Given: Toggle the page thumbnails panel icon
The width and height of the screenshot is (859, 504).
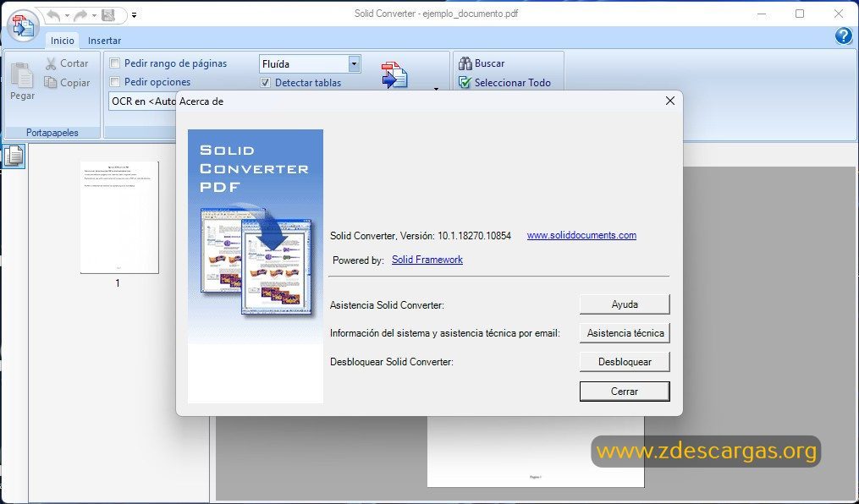Looking at the screenshot, I should point(14,156).
